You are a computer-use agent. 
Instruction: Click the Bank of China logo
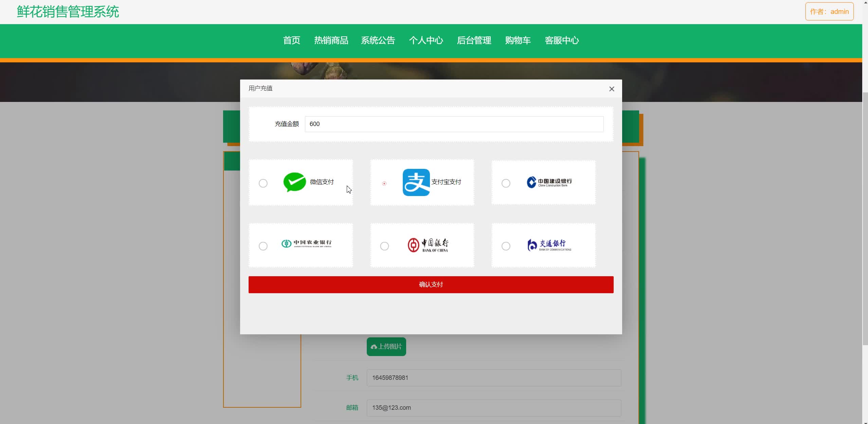(x=428, y=245)
